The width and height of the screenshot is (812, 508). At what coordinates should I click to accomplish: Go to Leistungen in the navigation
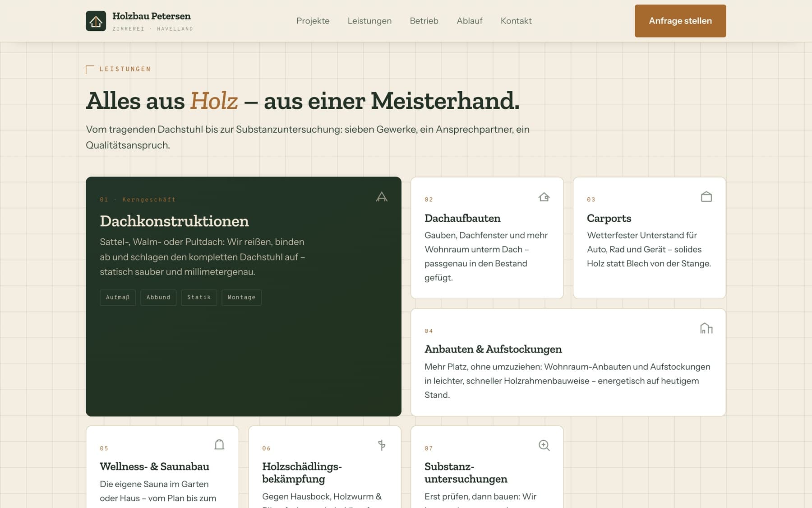click(x=369, y=21)
